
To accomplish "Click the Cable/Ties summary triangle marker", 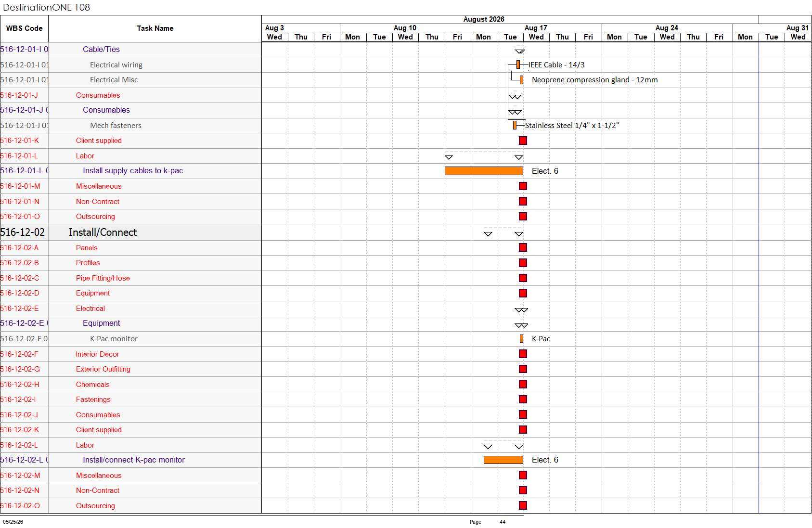I will pos(520,51).
